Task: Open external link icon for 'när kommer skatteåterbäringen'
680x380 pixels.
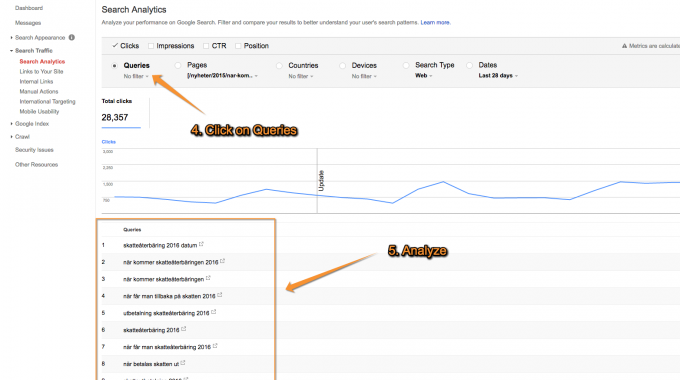Action: pyautogui.click(x=208, y=278)
